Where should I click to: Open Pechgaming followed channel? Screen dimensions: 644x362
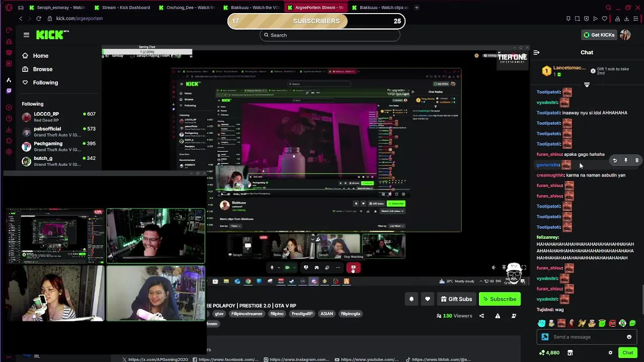tap(58, 146)
